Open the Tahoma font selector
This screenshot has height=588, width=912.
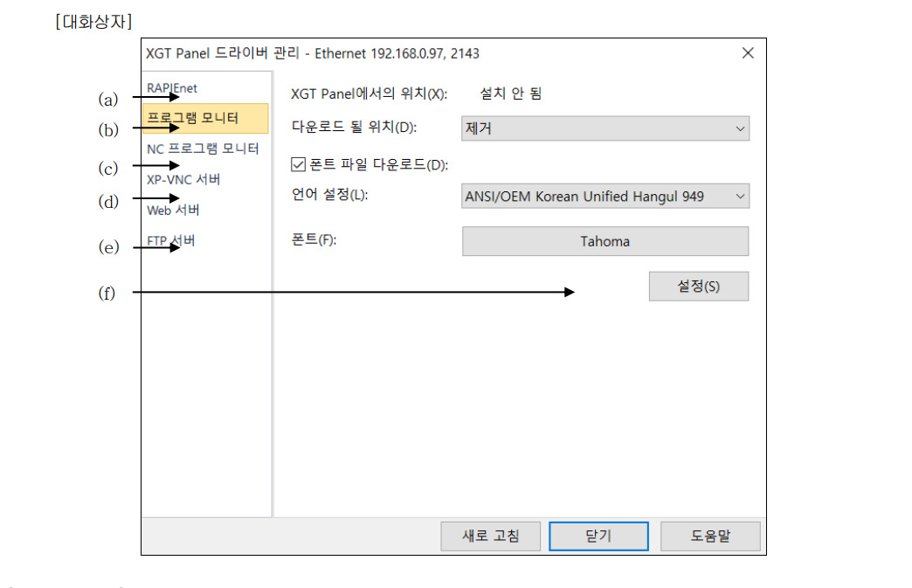click(605, 241)
